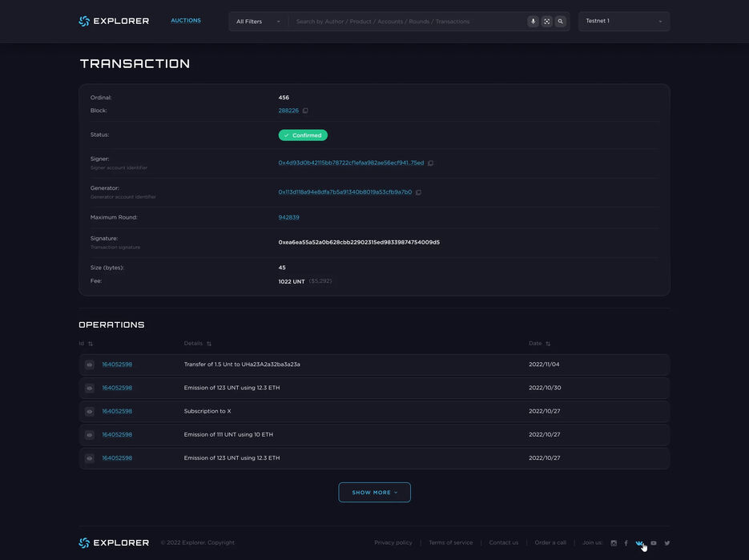Open Contact us footer link
The width and height of the screenshot is (749, 560).
tap(504, 543)
